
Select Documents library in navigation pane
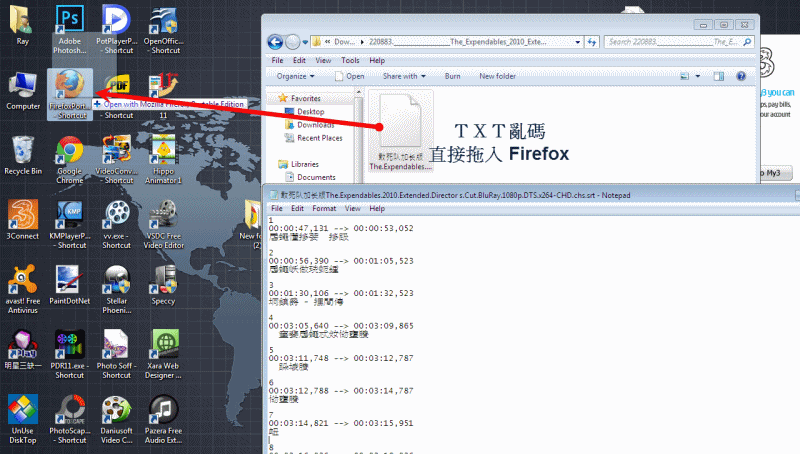(x=316, y=177)
